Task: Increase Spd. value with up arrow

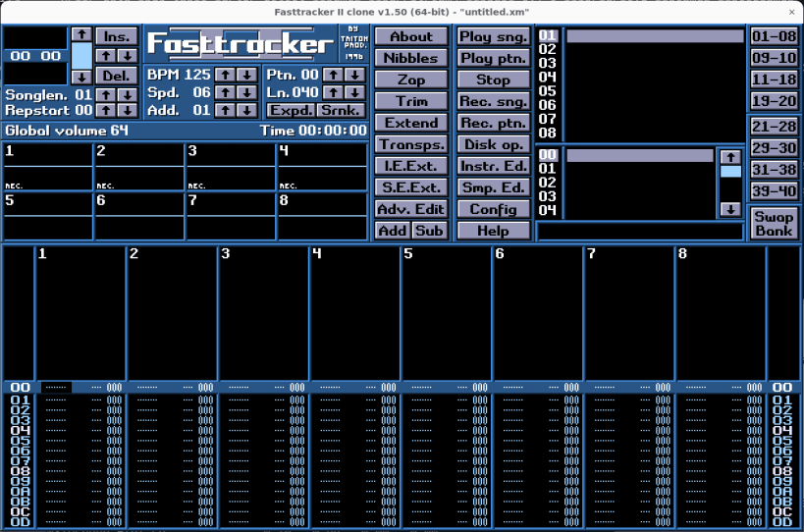Action: (225, 93)
